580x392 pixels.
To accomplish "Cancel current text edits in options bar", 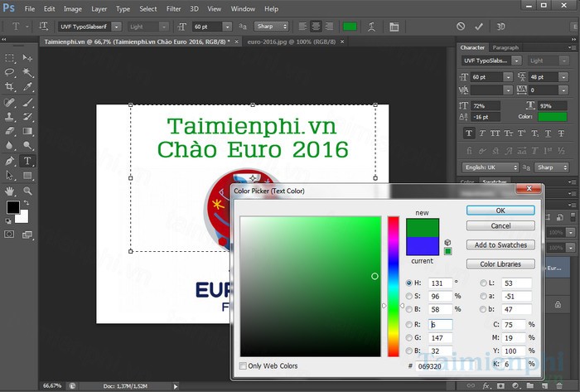I will [461, 27].
